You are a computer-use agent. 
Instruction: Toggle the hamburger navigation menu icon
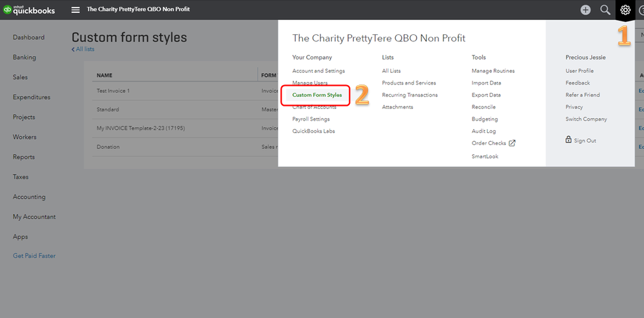tap(75, 10)
